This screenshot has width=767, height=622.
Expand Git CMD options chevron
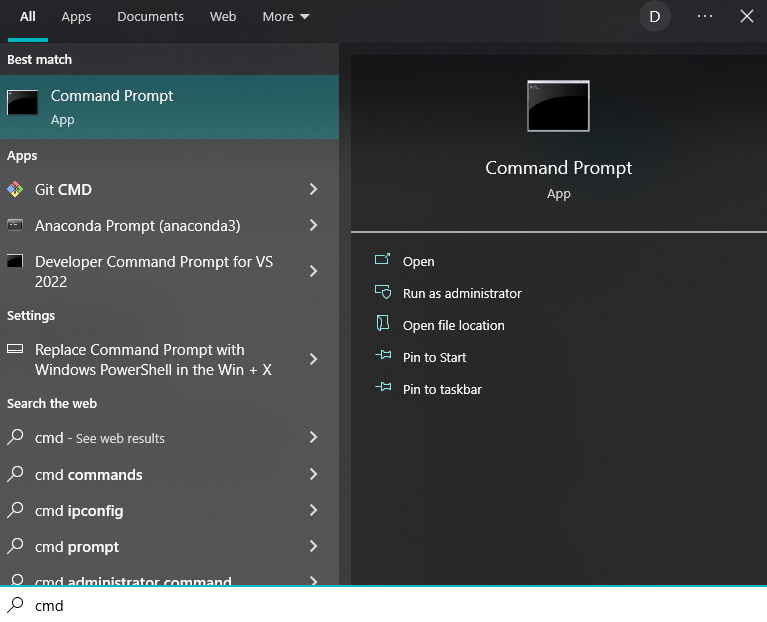pos(314,189)
